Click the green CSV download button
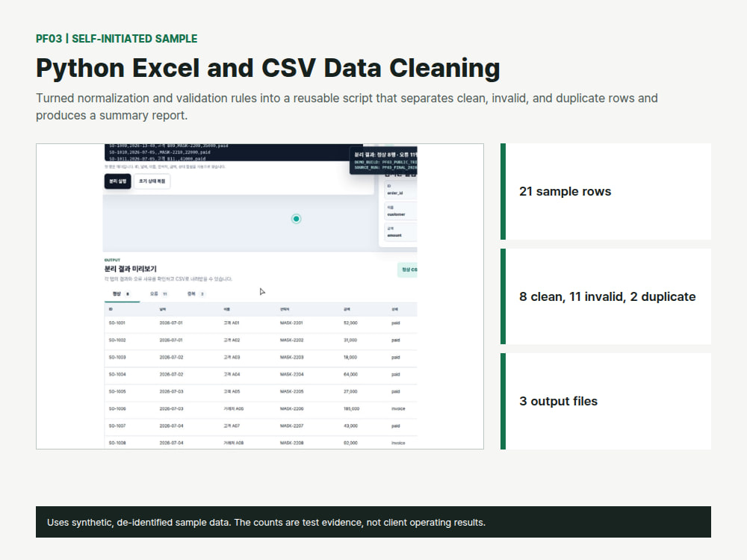The width and height of the screenshot is (747, 560). (x=407, y=270)
